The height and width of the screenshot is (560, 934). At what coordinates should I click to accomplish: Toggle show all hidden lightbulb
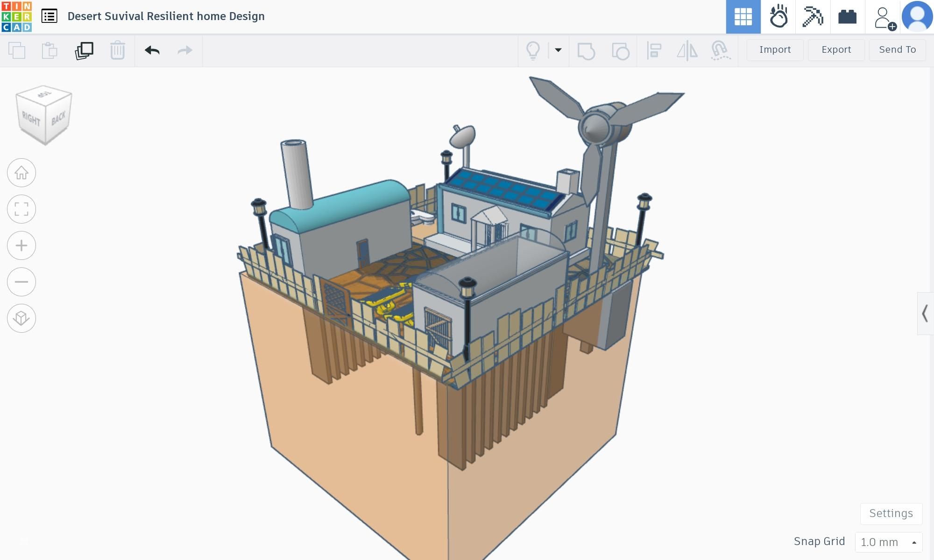[533, 50]
